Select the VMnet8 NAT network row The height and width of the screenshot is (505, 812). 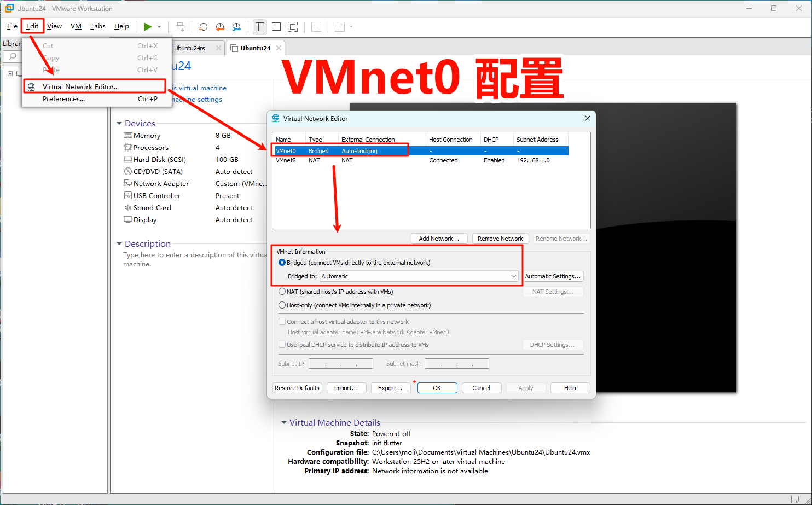pos(420,160)
